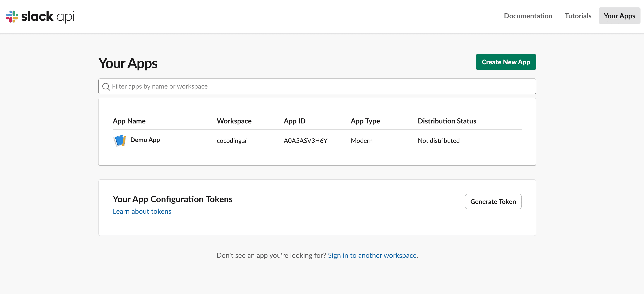
Task: Click the Demo App icon thumbnail
Action: tap(120, 140)
